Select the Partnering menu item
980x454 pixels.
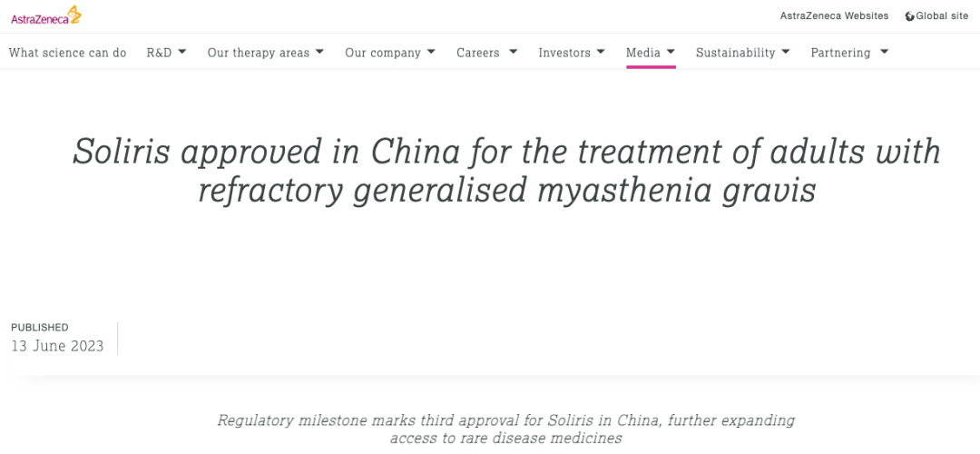pos(840,54)
